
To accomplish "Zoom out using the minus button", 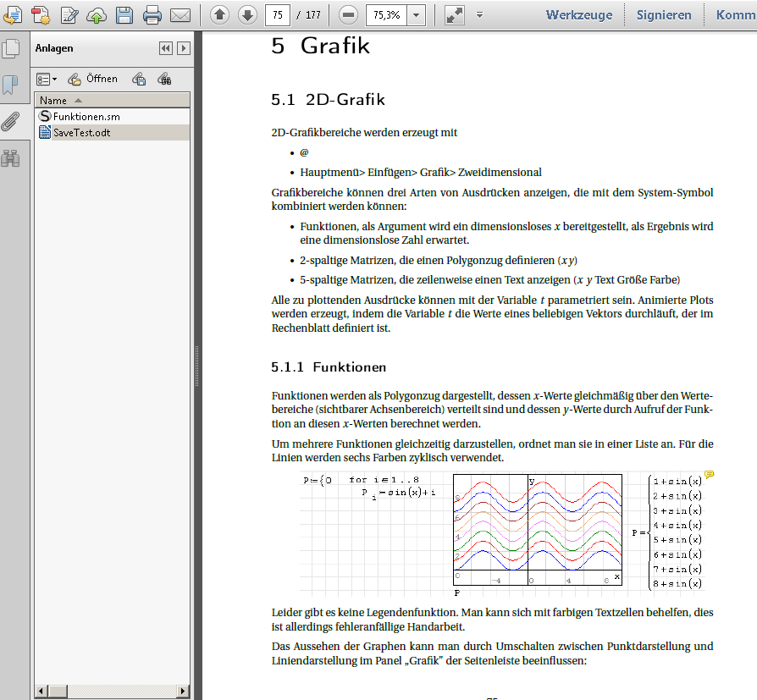I will (x=348, y=14).
